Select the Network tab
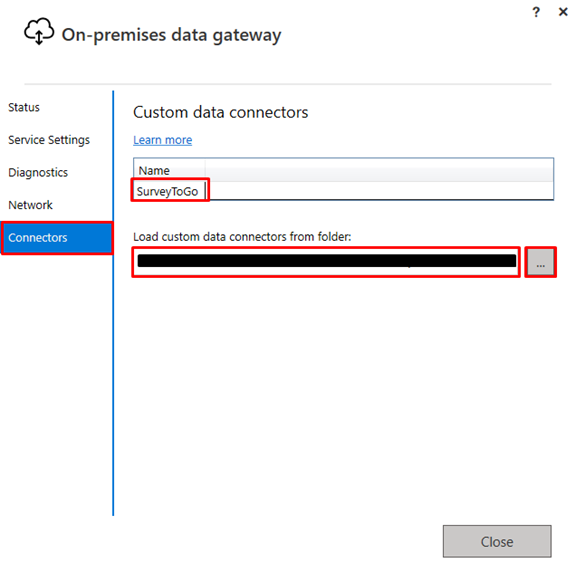The image size is (576, 582). [30, 205]
